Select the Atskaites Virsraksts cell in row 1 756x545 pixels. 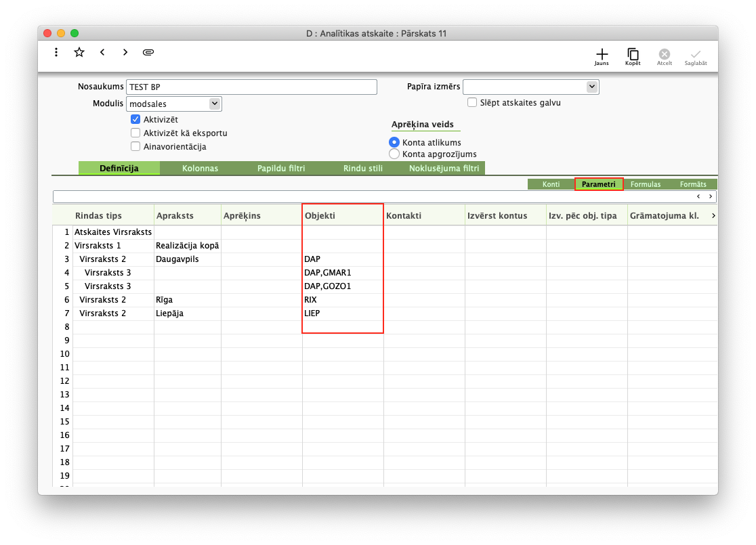[113, 232]
